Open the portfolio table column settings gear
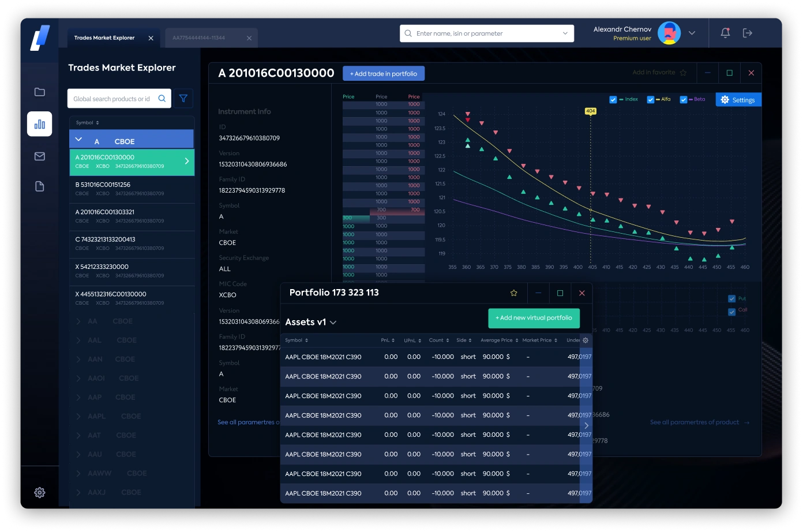Screen dimensions: 803x532 point(586,340)
